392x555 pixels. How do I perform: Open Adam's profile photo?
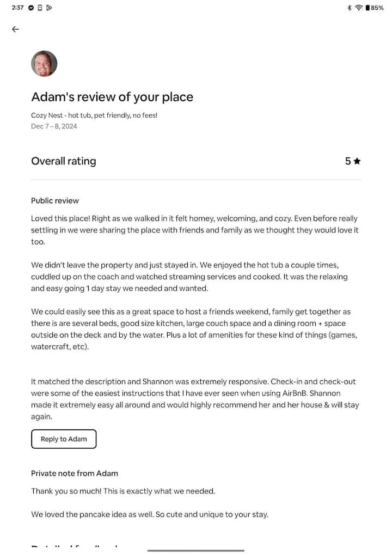click(44, 64)
